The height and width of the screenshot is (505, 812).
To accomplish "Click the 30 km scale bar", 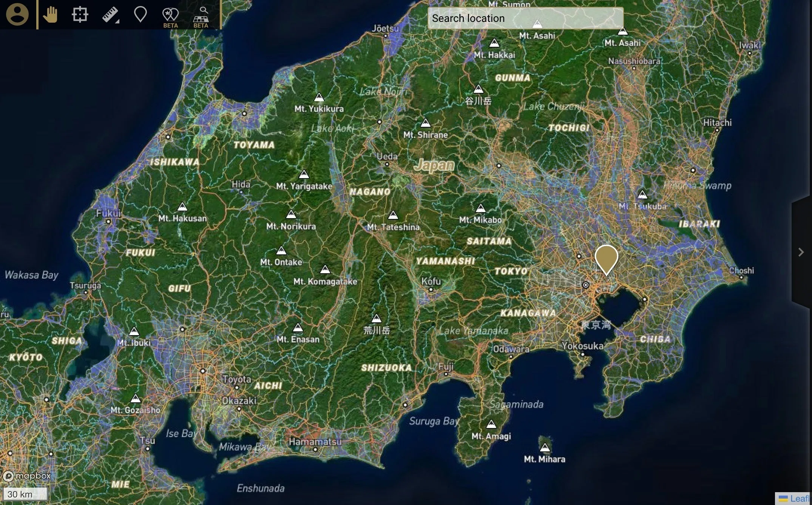I will 25,494.
